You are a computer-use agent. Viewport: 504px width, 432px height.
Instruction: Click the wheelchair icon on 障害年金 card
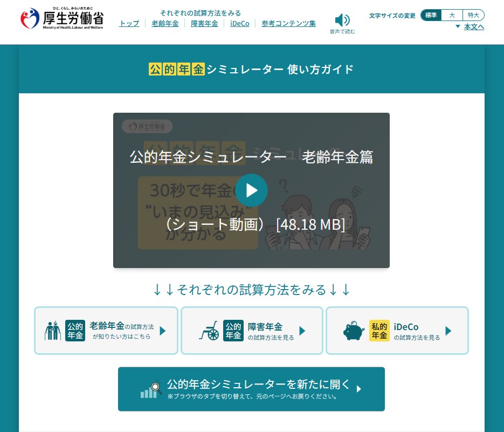point(209,331)
